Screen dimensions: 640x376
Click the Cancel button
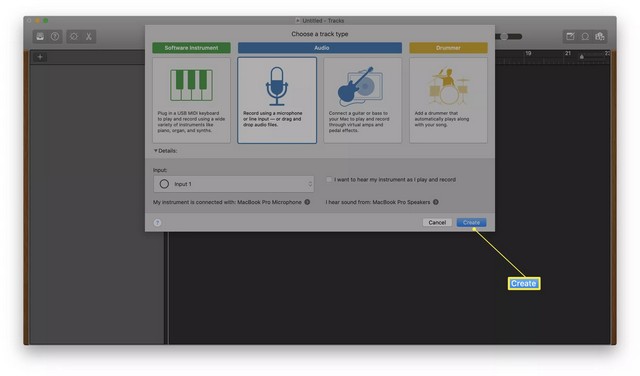437,222
